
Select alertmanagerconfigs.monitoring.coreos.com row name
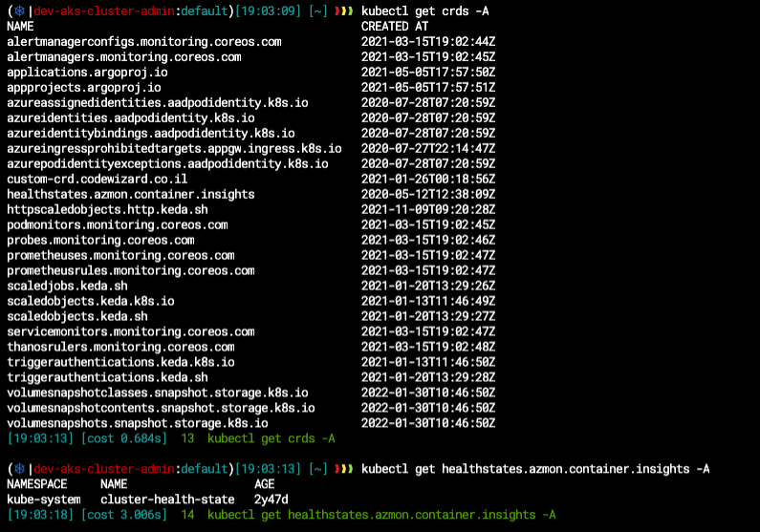click(144, 42)
